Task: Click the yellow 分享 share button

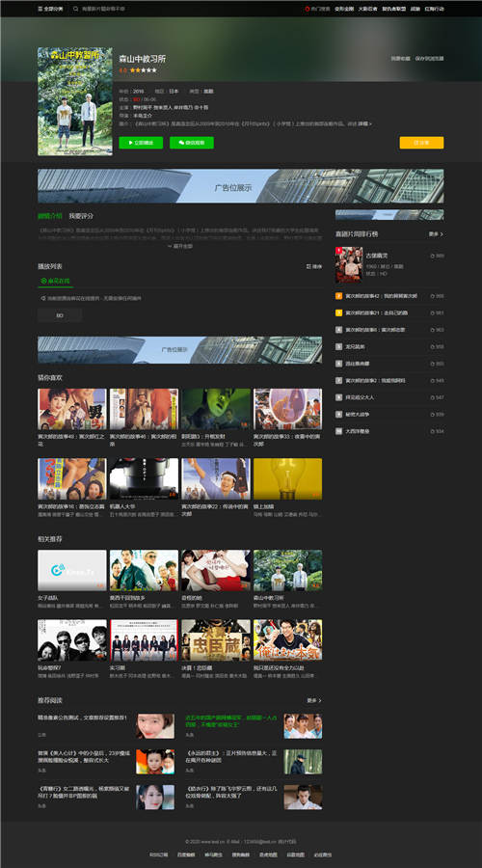Action: 421,143
